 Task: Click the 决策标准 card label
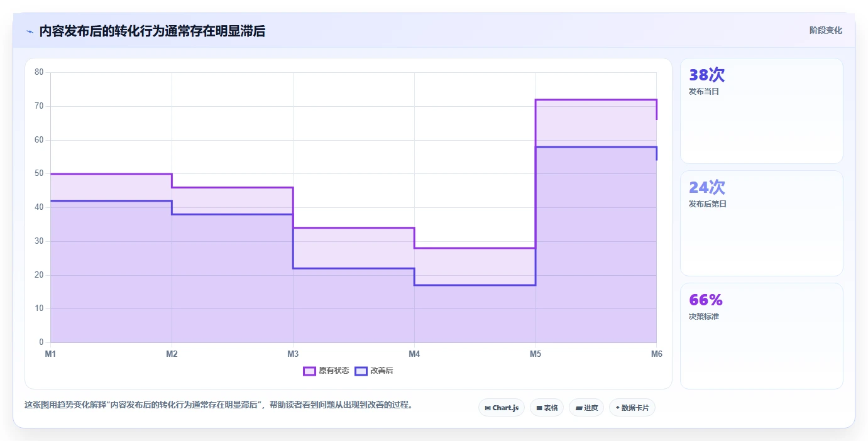pyautogui.click(x=704, y=316)
